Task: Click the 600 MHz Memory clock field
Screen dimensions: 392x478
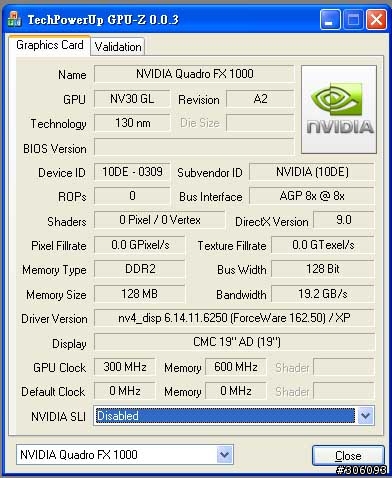Action: [236, 367]
